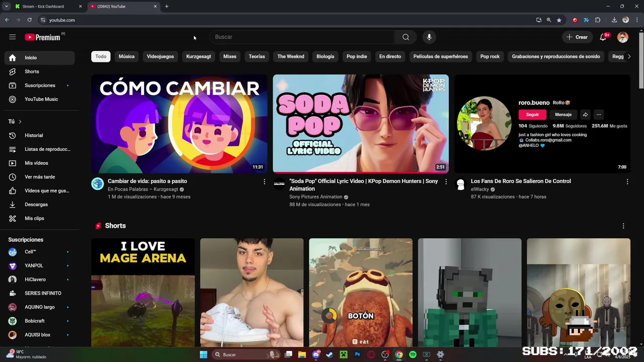644x362 pixels.
Task: Open the Windows Start menu
Action: [203, 354]
